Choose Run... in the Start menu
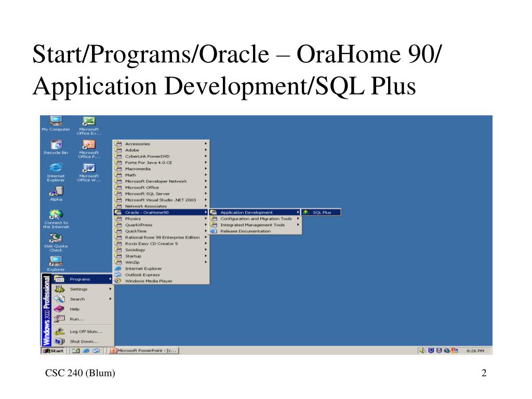Screen dimensions: 532x399 coord(83,319)
